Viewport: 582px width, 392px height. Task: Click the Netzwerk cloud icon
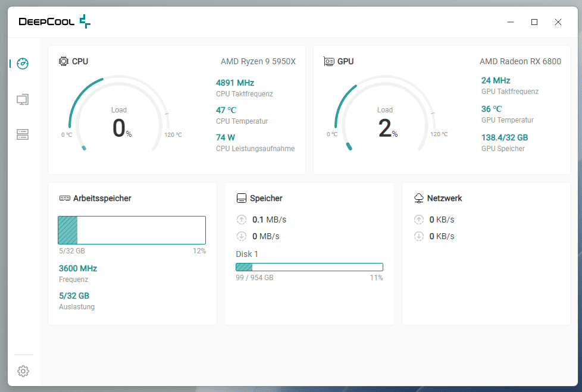pos(419,199)
